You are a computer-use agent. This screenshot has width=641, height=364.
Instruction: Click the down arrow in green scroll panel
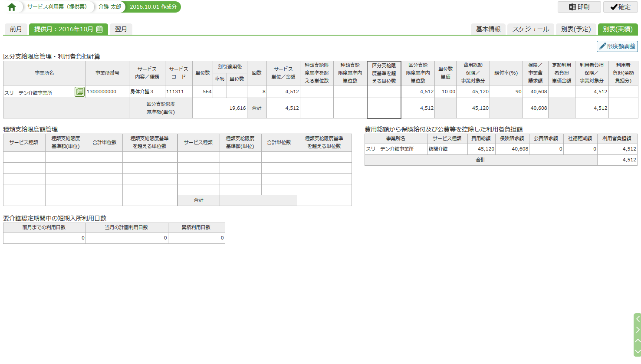637,351
